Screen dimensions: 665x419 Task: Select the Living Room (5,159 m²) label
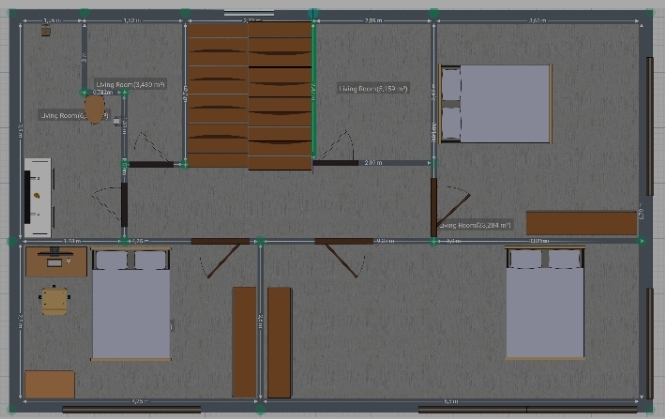click(373, 89)
